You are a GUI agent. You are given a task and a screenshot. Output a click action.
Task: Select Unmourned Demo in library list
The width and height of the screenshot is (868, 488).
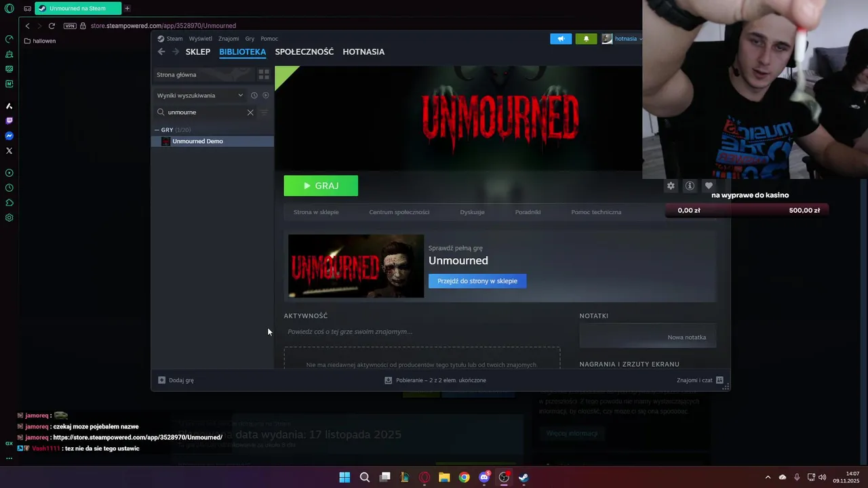pos(212,141)
